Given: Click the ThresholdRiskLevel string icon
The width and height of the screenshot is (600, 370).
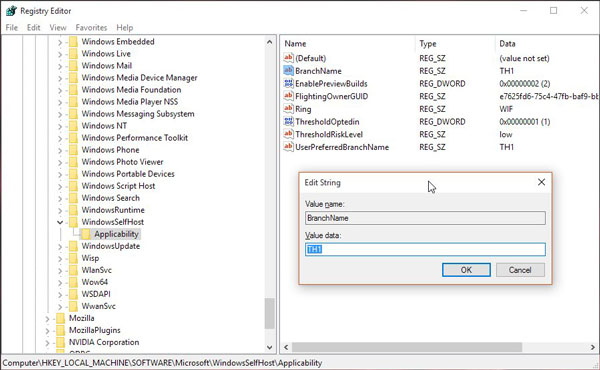Looking at the screenshot, I should tap(288, 134).
